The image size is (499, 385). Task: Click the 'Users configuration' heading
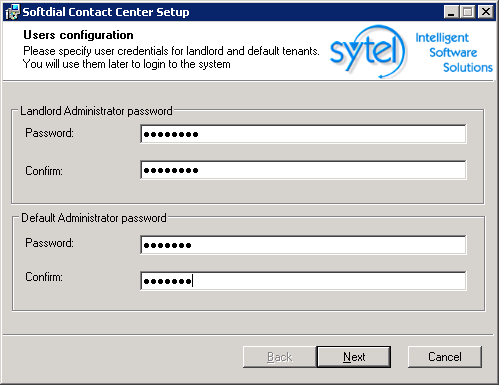pos(78,35)
